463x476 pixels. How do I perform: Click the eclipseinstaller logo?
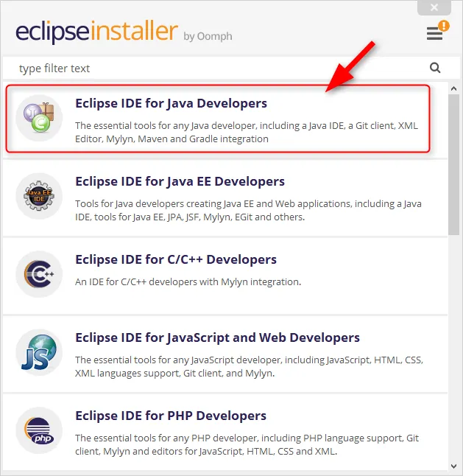point(96,32)
